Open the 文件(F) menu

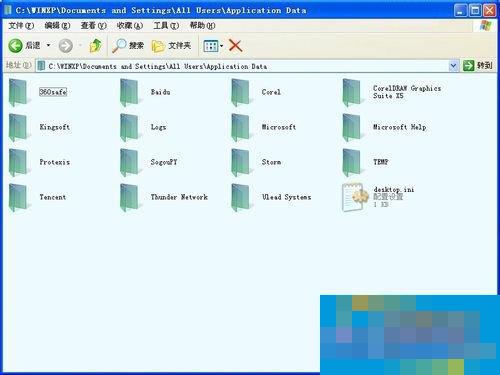tap(21, 25)
